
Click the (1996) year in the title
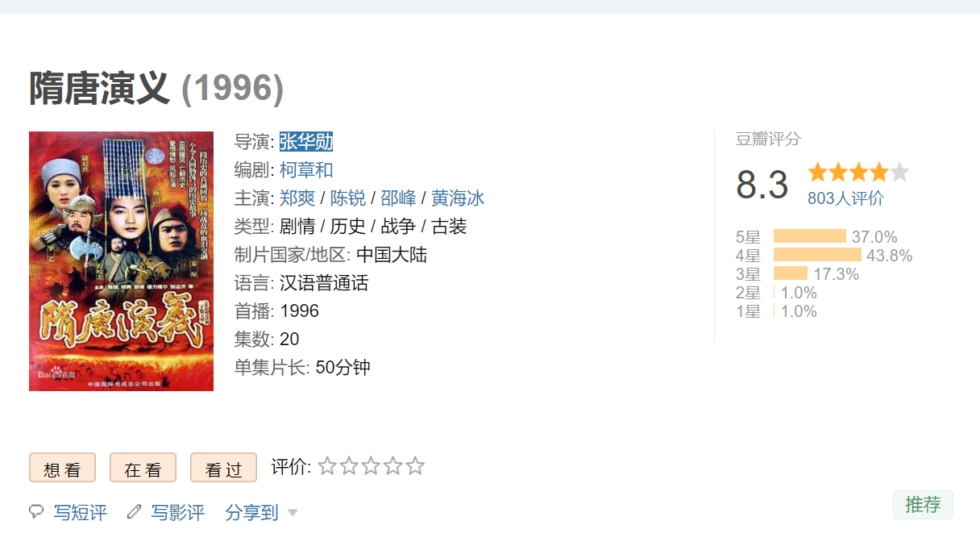(233, 89)
